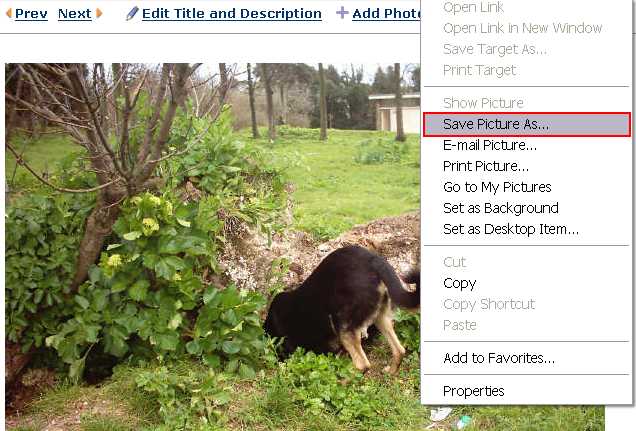This screenshot has height=431, width=636.
Task: Open Edit Title and Description link
Action: [232, 13]
